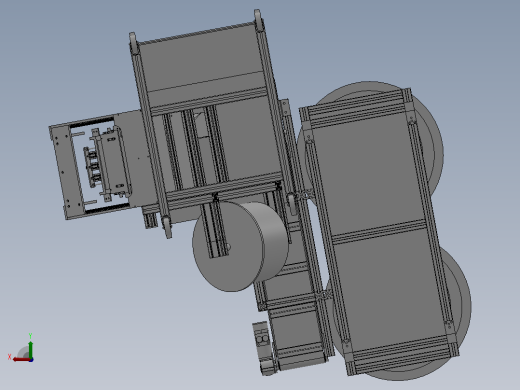Screen dimensions: 520x390
Task: Click the red X axis of the orientation triad
Action: point(22,360)
